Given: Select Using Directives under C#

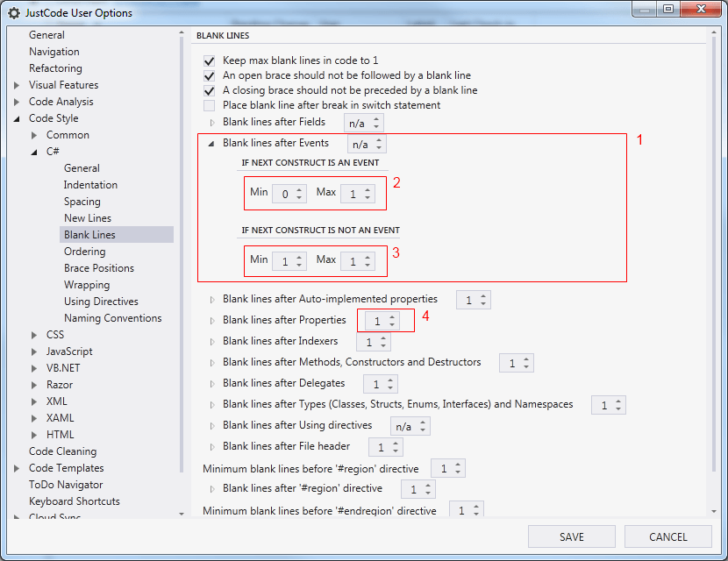Looking at the screenshot, I should coord(101,302).
